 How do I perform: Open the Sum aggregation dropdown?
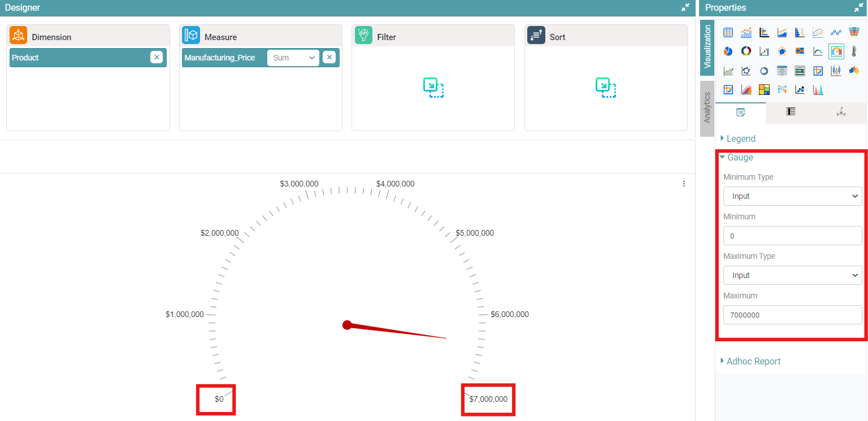pyautogui.click(x=293, y=58)
